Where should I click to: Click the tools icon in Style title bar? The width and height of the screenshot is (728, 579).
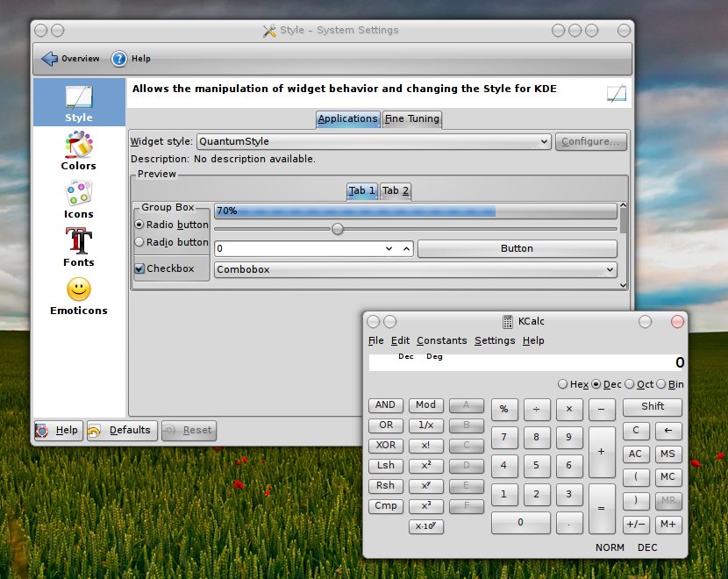tap(268, 31)
